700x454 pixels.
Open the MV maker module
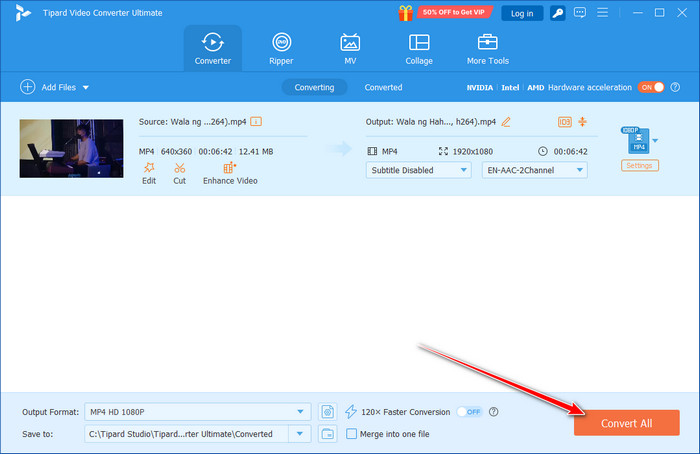pyautogui.click(x=350, y=48)
